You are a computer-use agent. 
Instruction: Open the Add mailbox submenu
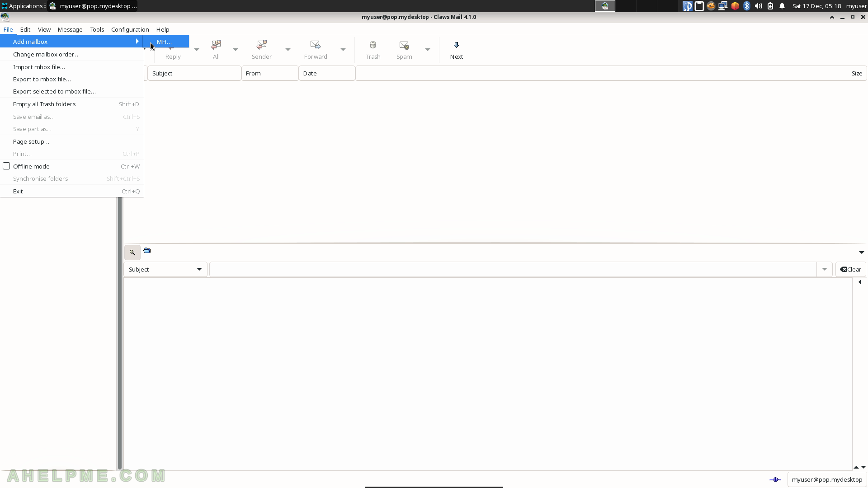pos(72,42)
